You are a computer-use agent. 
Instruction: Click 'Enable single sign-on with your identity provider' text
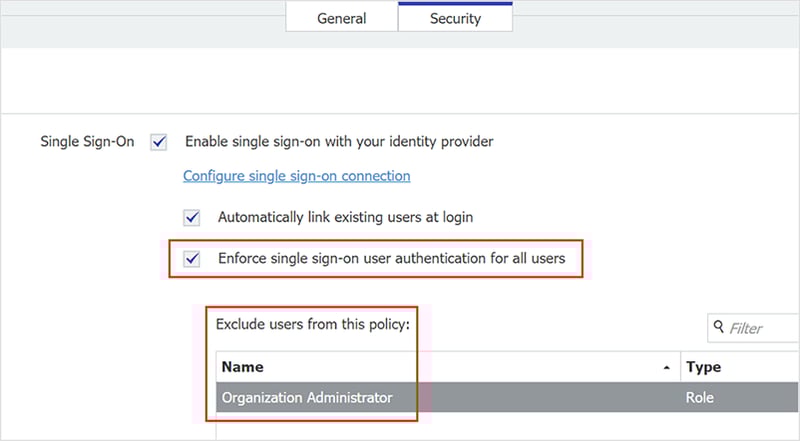[339, 142]
